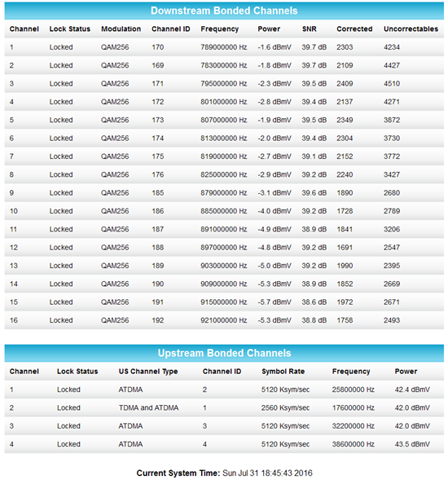The height and width of the screenshot is (480, 448).
Task: Click corrected value 1758 in row 16
Action: coord(345,320)
